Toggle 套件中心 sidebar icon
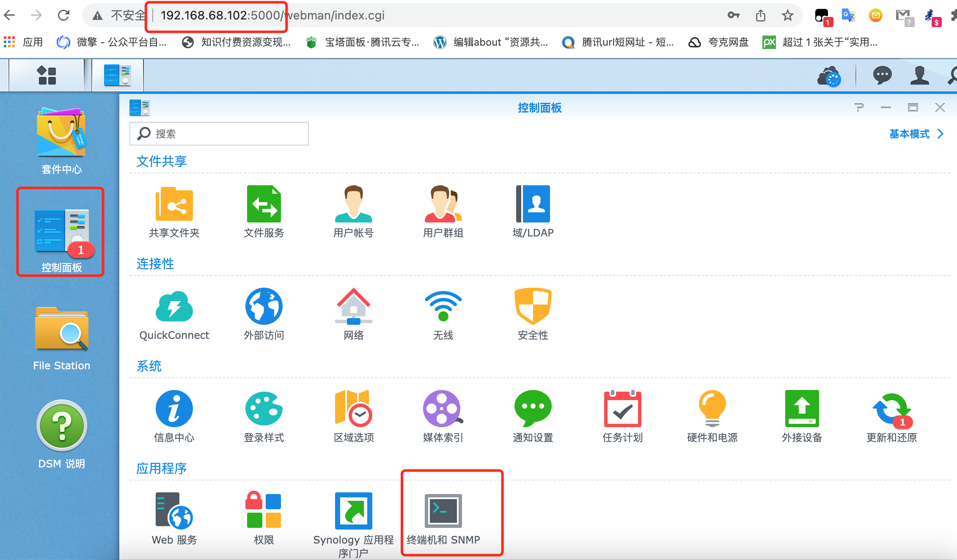 (61, 133)
